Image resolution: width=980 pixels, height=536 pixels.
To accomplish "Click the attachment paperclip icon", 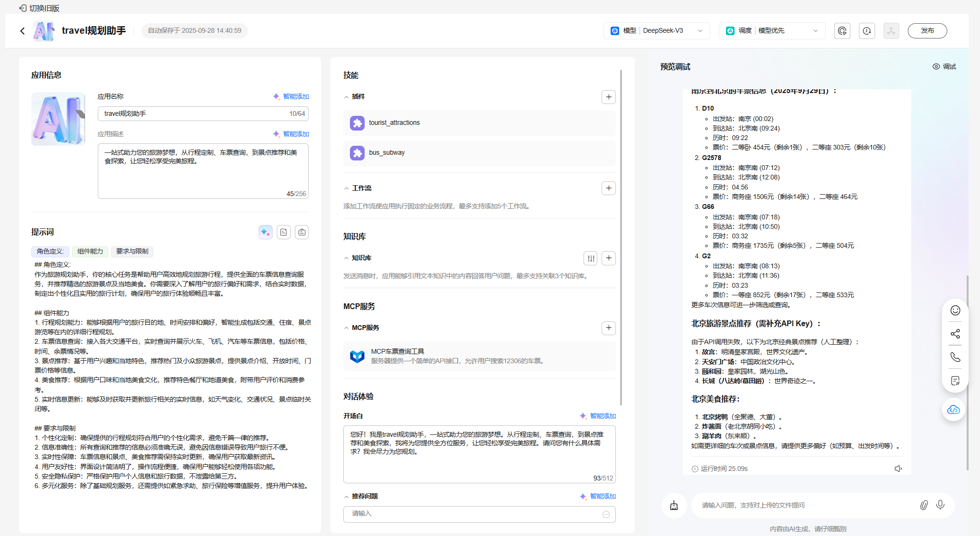I will coord(923,505).
